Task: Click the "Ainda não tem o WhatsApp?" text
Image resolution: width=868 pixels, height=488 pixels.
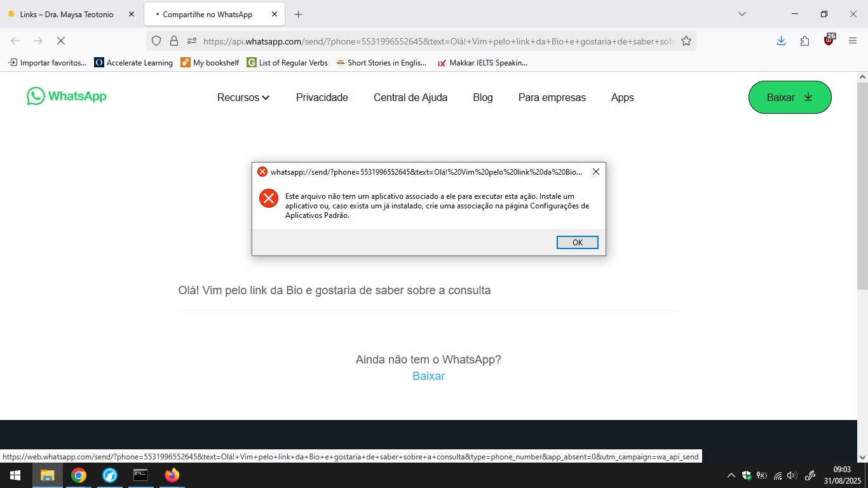Action: click(x=428, y=360)
